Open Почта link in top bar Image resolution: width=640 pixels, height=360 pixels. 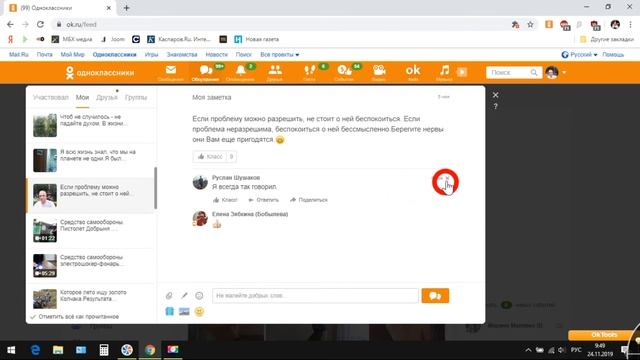[x=44, y=54]
